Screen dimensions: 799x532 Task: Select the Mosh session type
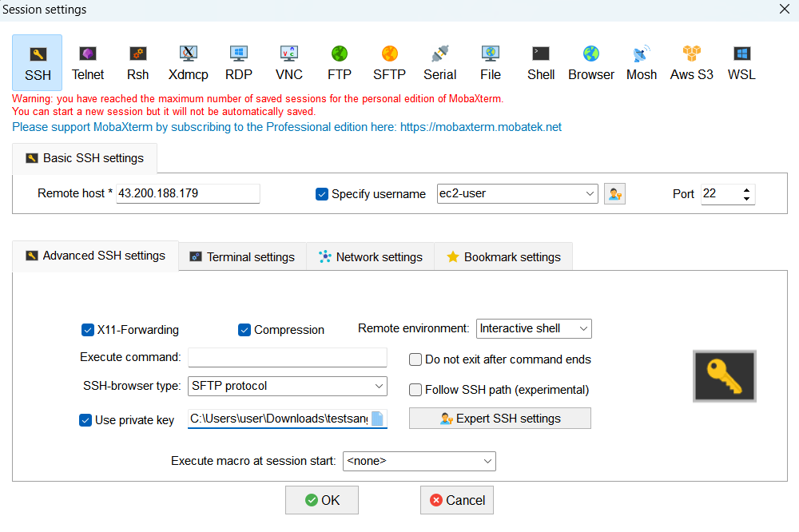[641, 62]
